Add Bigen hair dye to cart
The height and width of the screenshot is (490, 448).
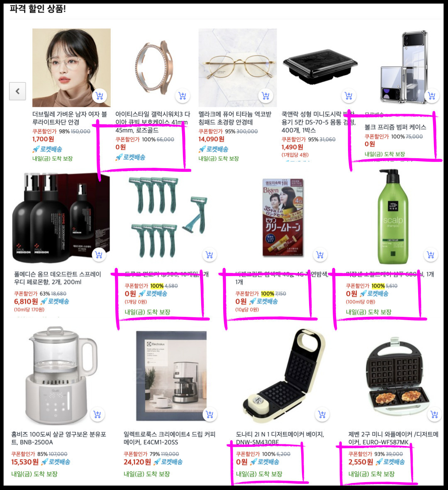pos(320,255)
